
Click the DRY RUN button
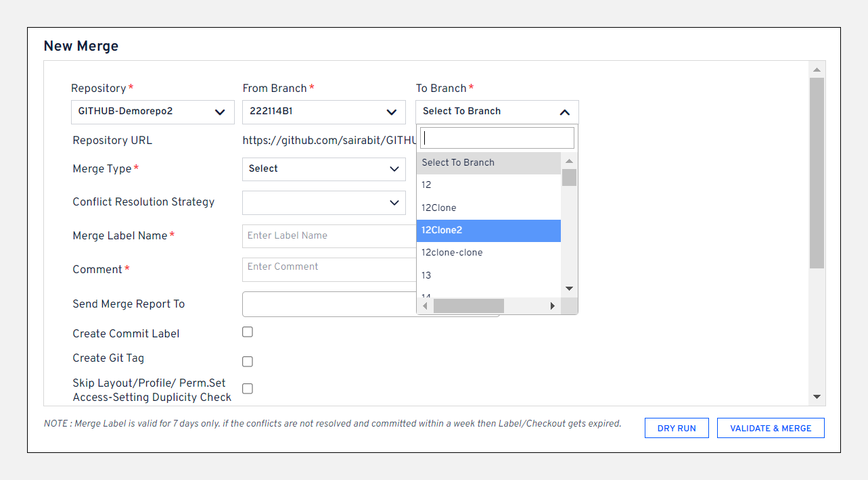click(x=677, y=428)
